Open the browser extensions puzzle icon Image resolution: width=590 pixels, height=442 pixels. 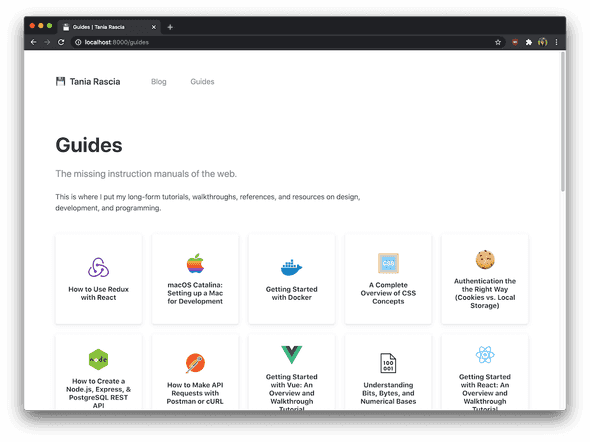(x=529, y=42)
